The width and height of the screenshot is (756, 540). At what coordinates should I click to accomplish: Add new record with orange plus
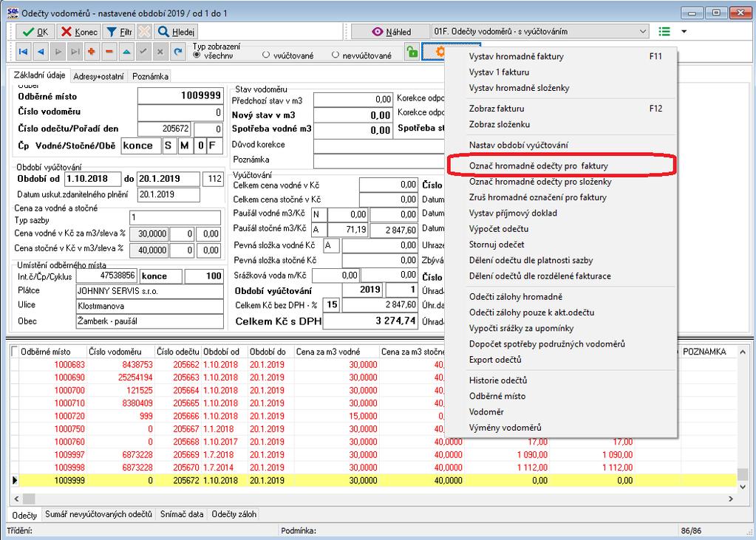[x=91, y=52]
